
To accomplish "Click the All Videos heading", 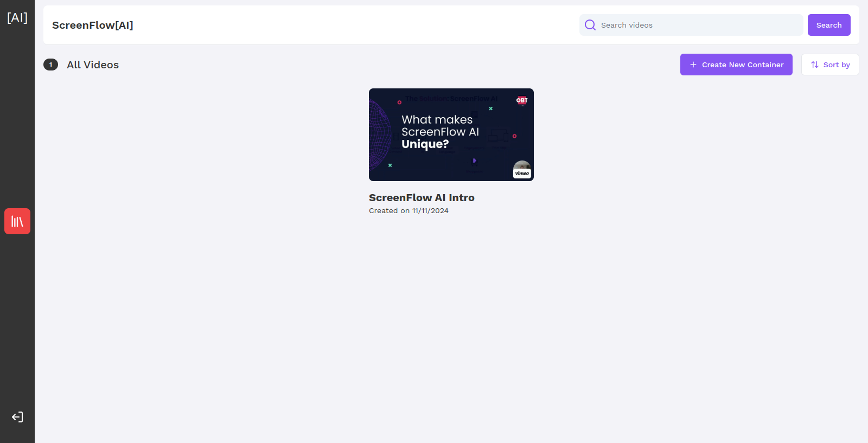I will tap(93, 65).
